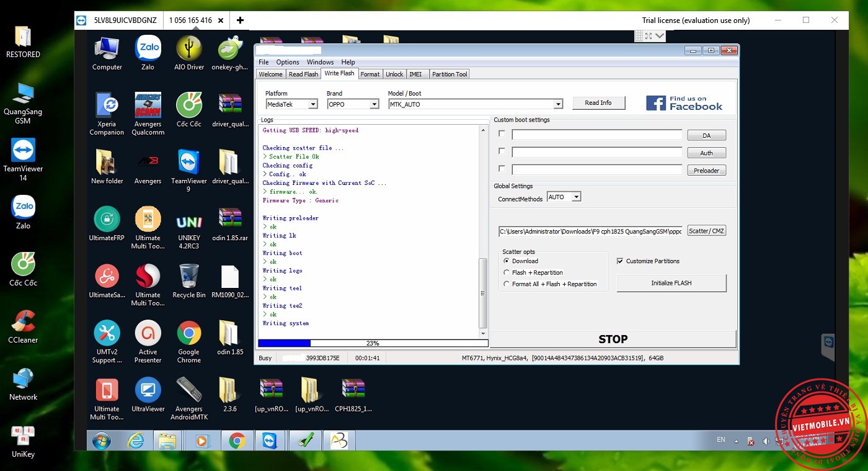868x471 pixels.
Task: Click the Initialize FLASH button
Action: pos(671,283)
